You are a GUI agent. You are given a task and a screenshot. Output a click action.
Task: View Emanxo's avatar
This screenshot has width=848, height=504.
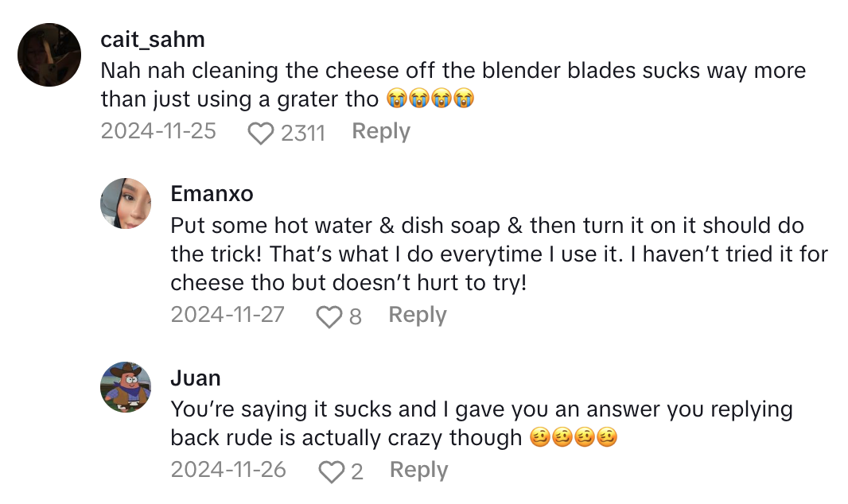click(125, 203)
